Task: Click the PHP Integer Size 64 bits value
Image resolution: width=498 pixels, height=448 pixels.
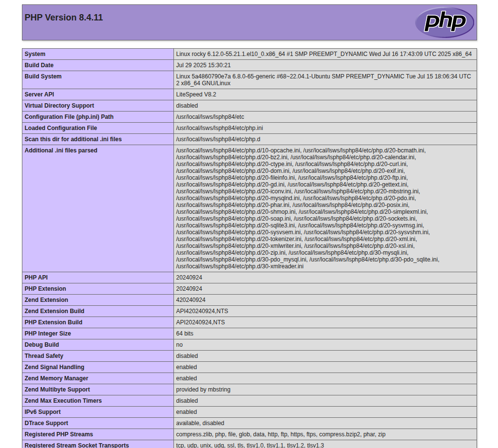Action: tap(185, 334)
